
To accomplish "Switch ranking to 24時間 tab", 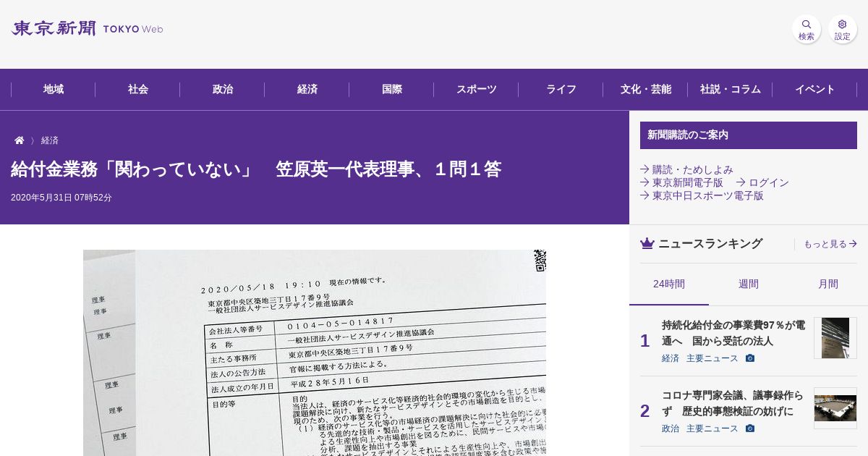I will click(669, 284).
